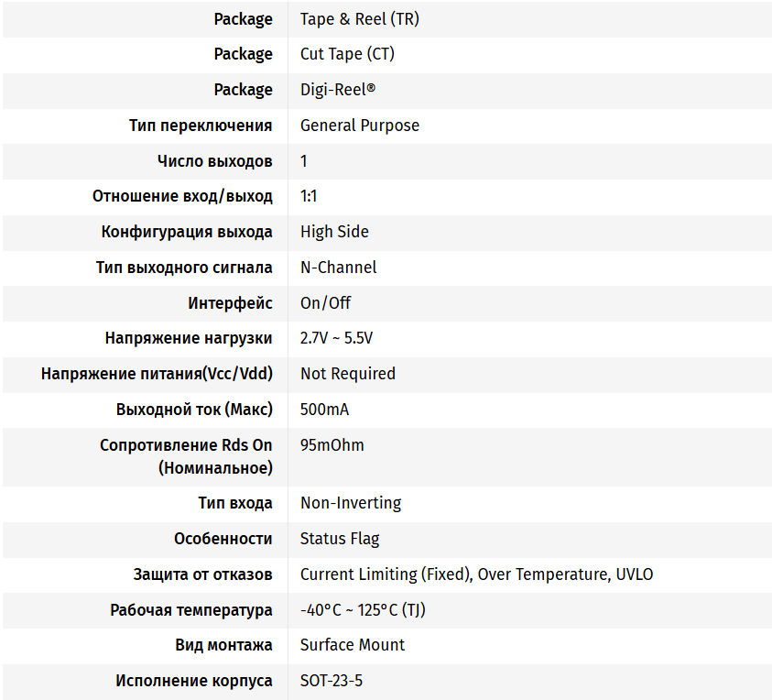This screenshot has height=700, width=772.
Task: Click the "Status Flag" features value
Action: pos(339,539)
